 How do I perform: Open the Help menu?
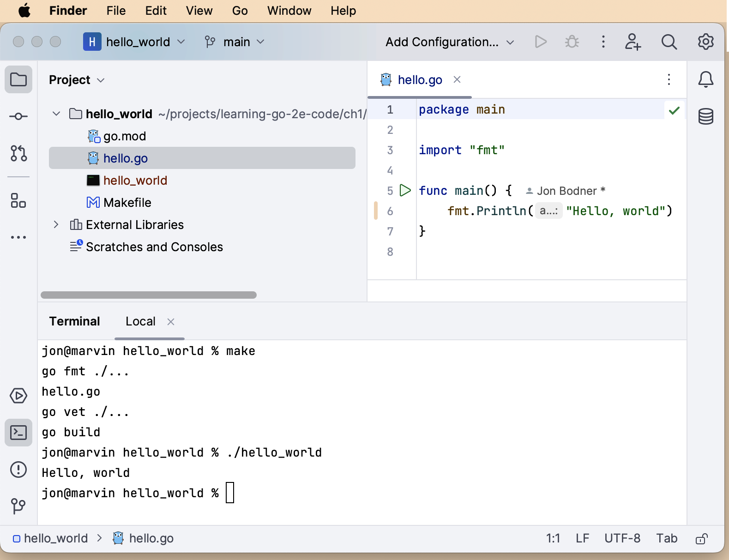point(343,11)
